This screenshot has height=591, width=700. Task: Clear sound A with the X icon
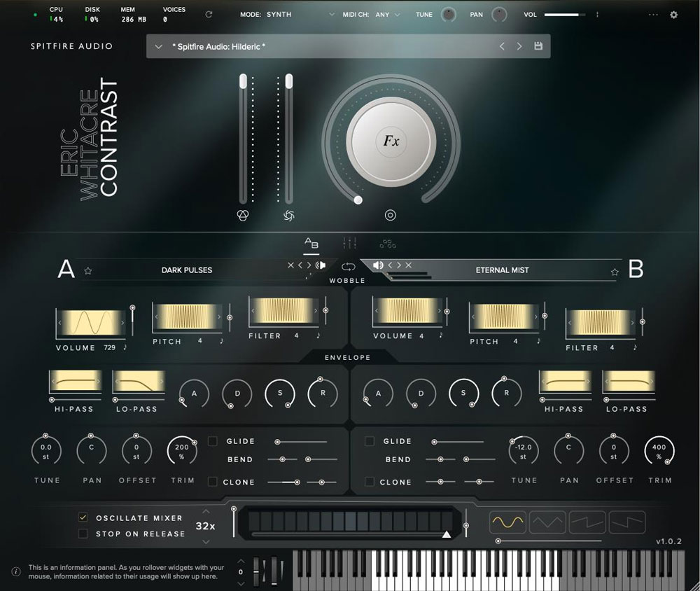290,265
